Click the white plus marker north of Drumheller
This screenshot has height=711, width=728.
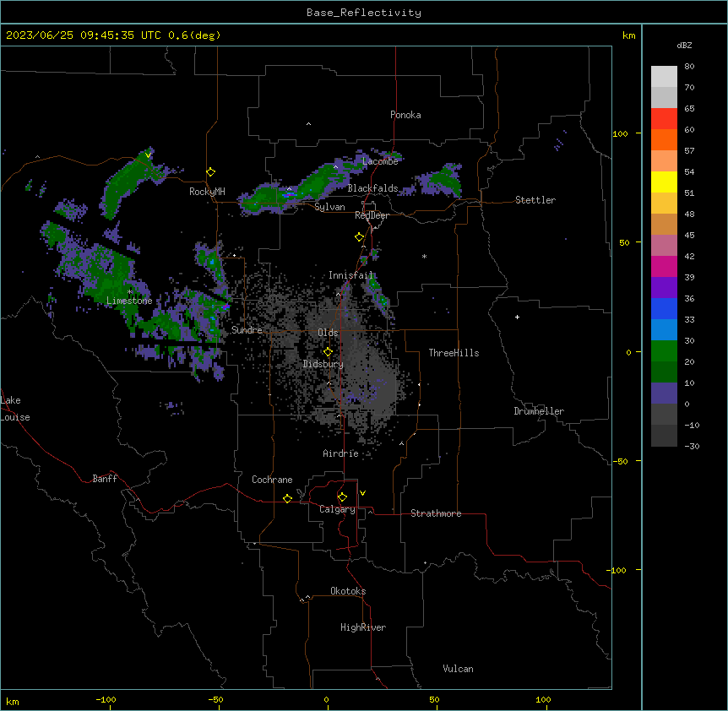coord(517,317)
